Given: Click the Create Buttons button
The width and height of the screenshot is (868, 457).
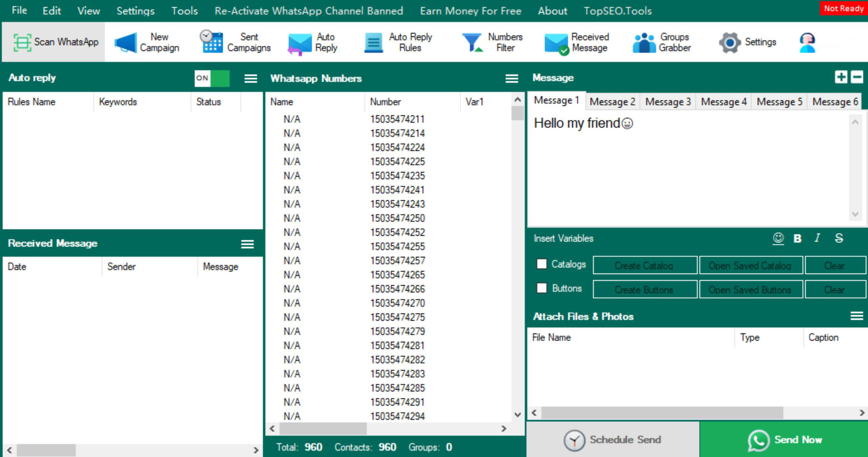Looking at the screenshot, I should 645,289.
